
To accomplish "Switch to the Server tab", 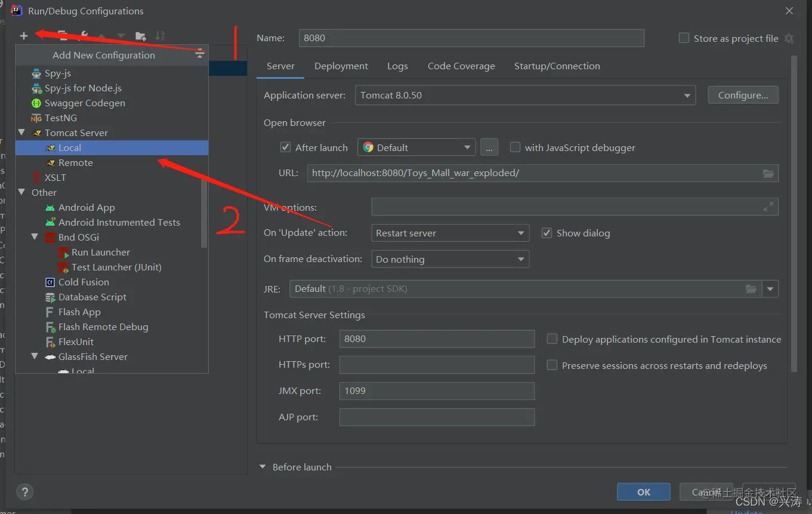I will tap(280, 66).
